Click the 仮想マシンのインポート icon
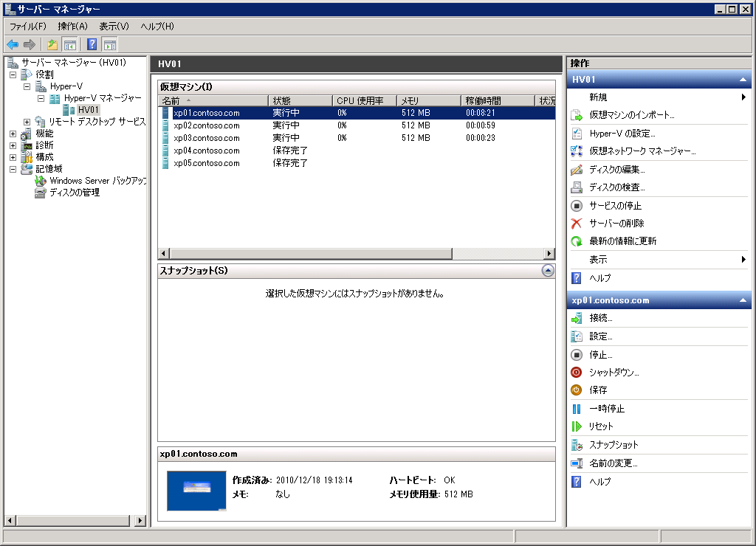Viewport: 756px width, 546px height. pyautogui.click(x=577, y=115)
